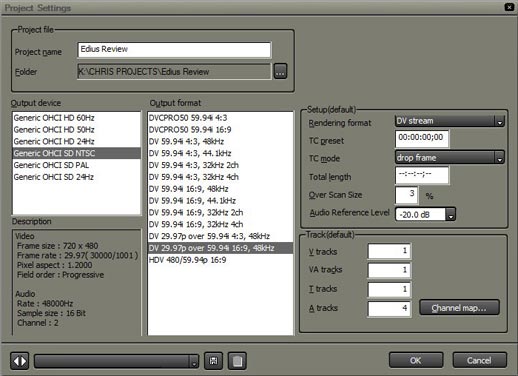The width and height of the screenshot is (518, 376).
Task: Select Generic OHCI SD 24Hz device
Action: 76,177
